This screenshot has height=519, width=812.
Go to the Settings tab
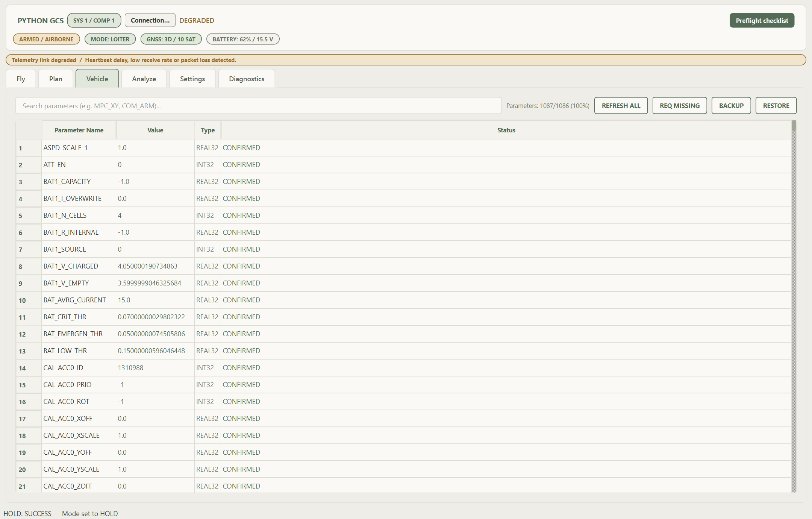click(x=192, y=79)
